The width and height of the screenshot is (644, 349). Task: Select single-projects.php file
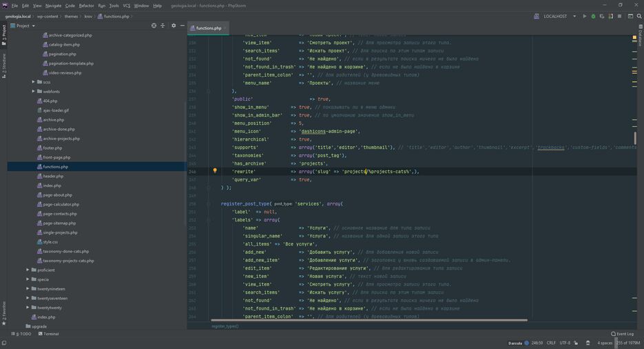60,232
